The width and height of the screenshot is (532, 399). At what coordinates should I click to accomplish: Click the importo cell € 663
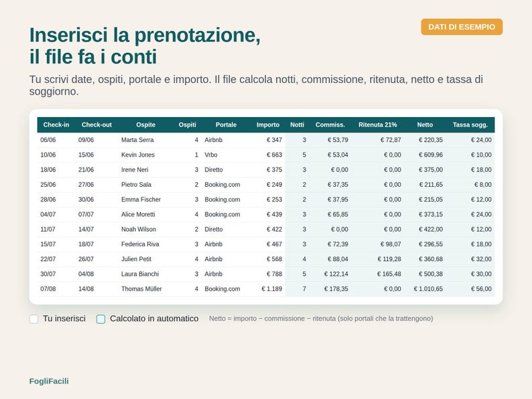pyautogui.click(x=274, y=155)
